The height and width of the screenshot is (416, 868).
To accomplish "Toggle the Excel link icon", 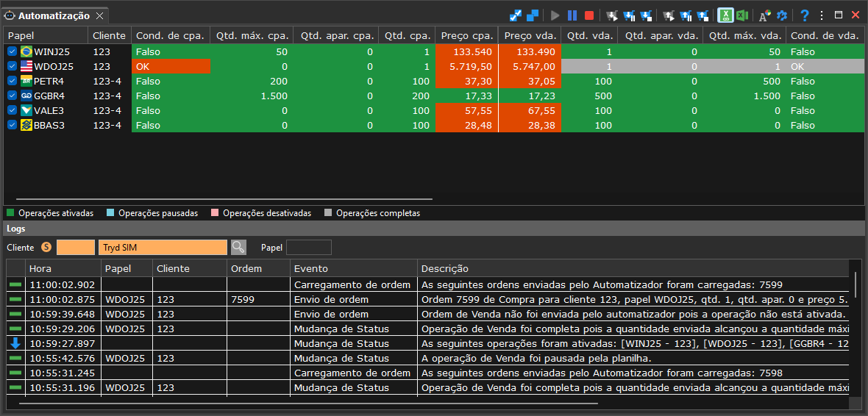I will click(726, 15).
